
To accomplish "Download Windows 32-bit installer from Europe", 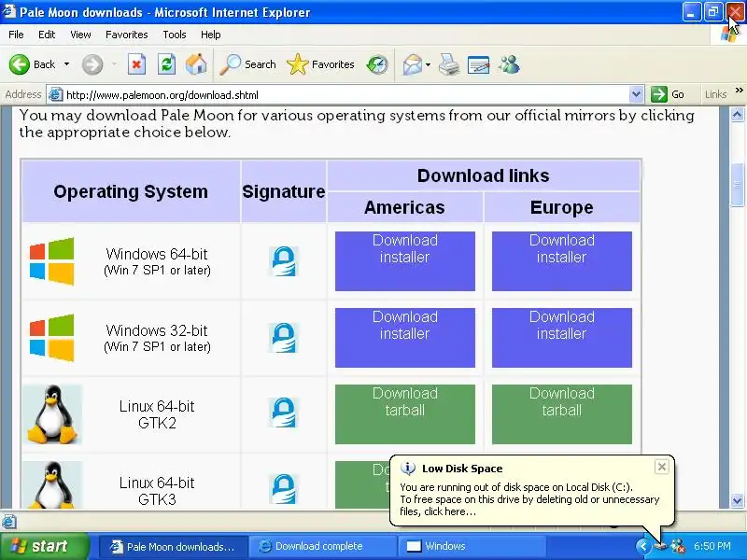I will tap(562, 338).
